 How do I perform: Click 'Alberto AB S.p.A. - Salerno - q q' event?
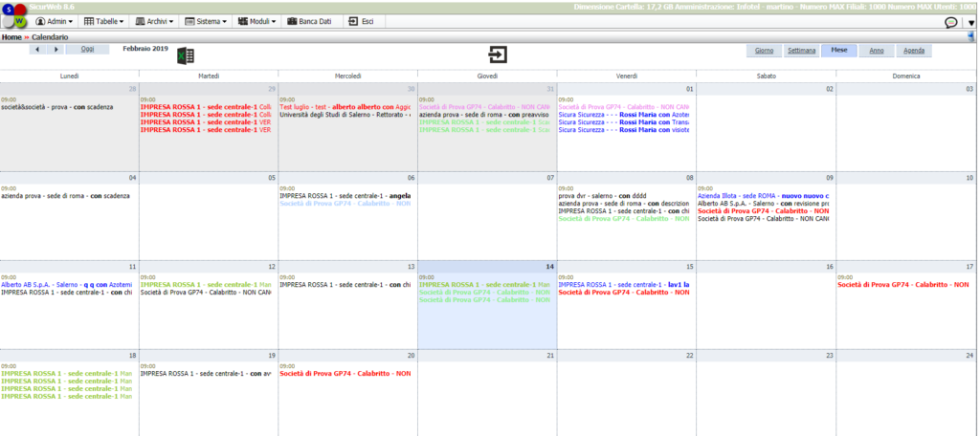pyautogui.click(x=67, y=284)
